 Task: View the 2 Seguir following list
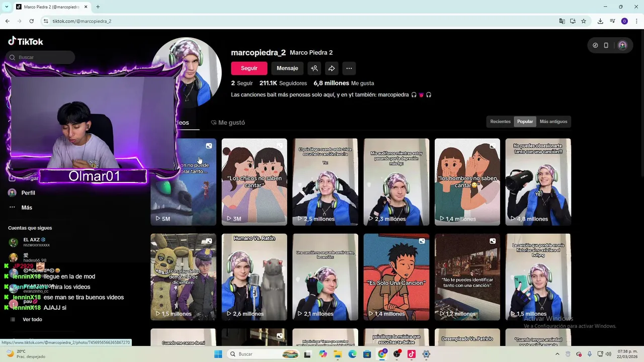(242, 83)
